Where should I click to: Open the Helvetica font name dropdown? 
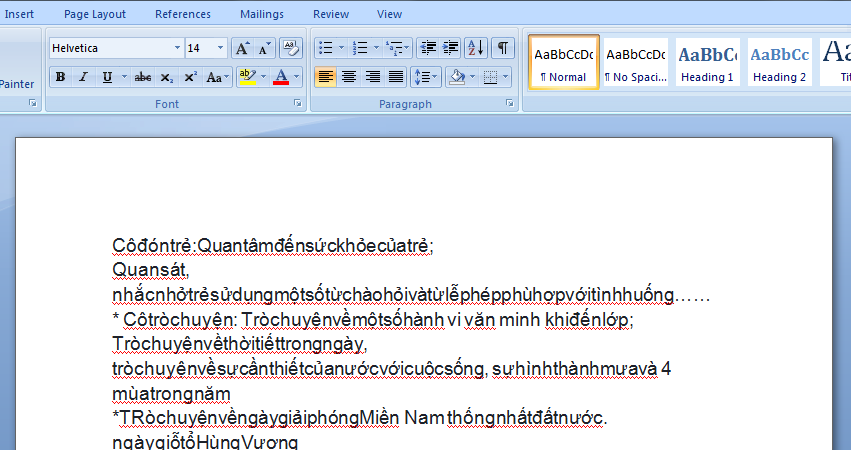click(x=178, y=48)
